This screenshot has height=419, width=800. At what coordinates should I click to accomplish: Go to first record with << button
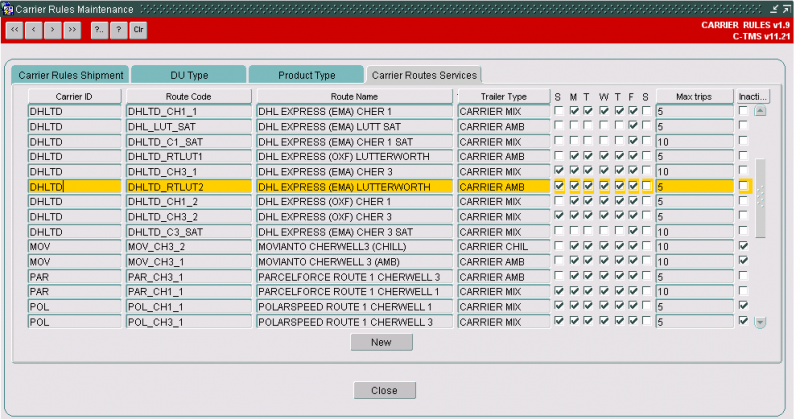tap(14, 30)
